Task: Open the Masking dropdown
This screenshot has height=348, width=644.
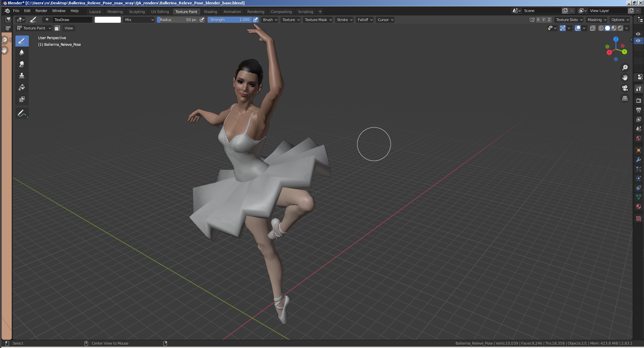Action: click(597, 20)
